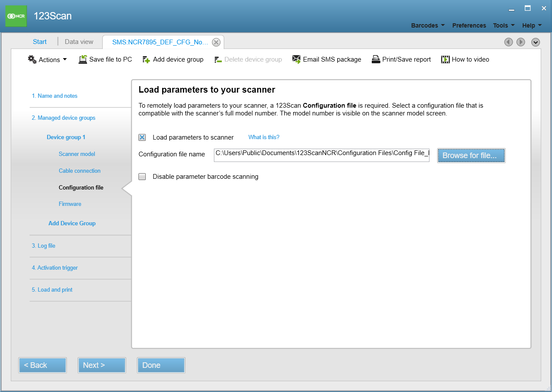Switch to the Data view tab
The width and height of the screenshot is (552, 392).
click(x=79, y=42)
